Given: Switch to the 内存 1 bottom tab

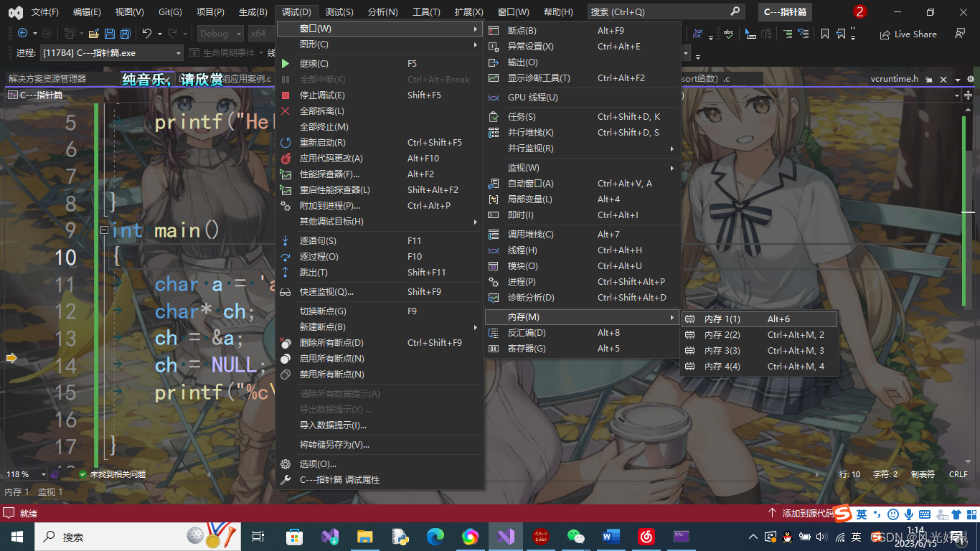Looking at the screenshot, I should click(x=17, y=492).
